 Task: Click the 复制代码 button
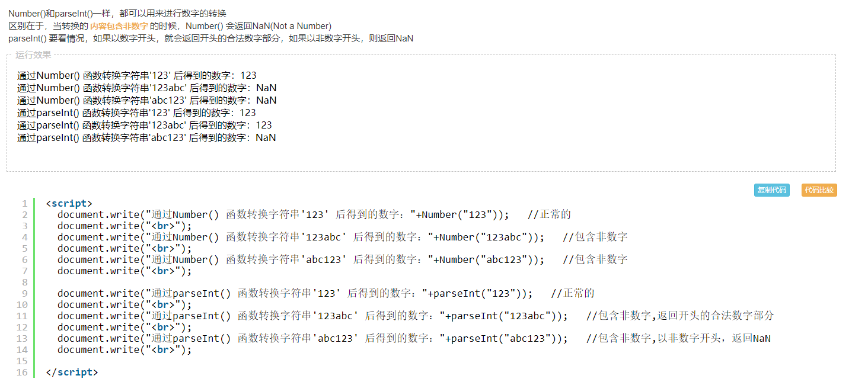(772, 190)
